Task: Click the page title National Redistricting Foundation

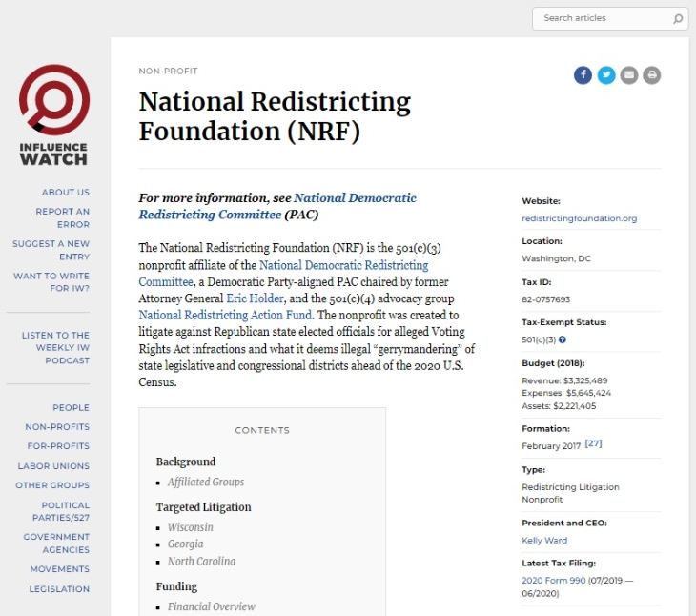Action: tap(275, 116)
